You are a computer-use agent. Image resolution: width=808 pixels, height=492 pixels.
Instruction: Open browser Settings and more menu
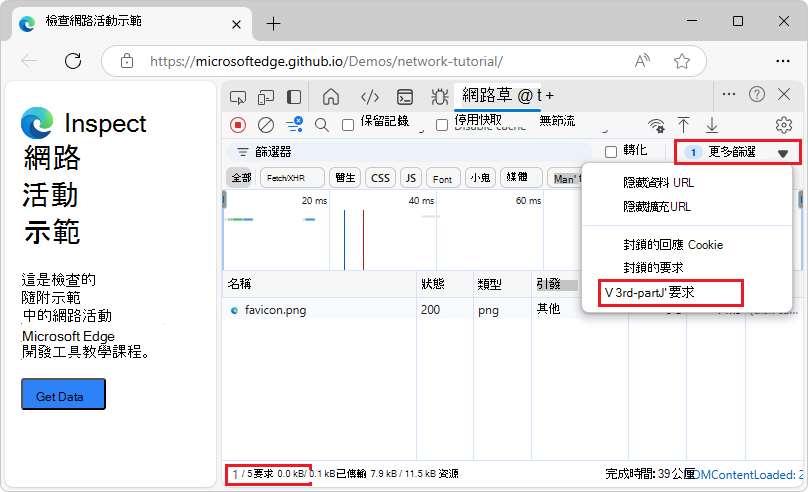783,61
